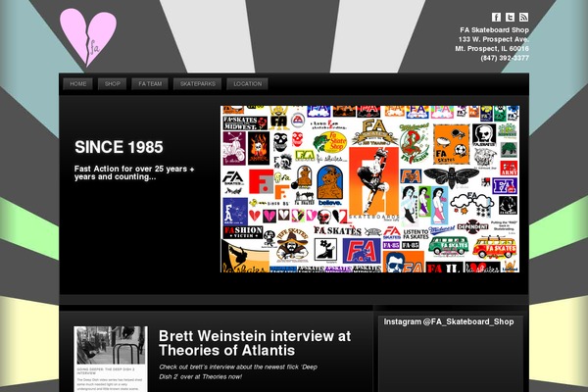Open the SHOP menu item

pos(113,84)
